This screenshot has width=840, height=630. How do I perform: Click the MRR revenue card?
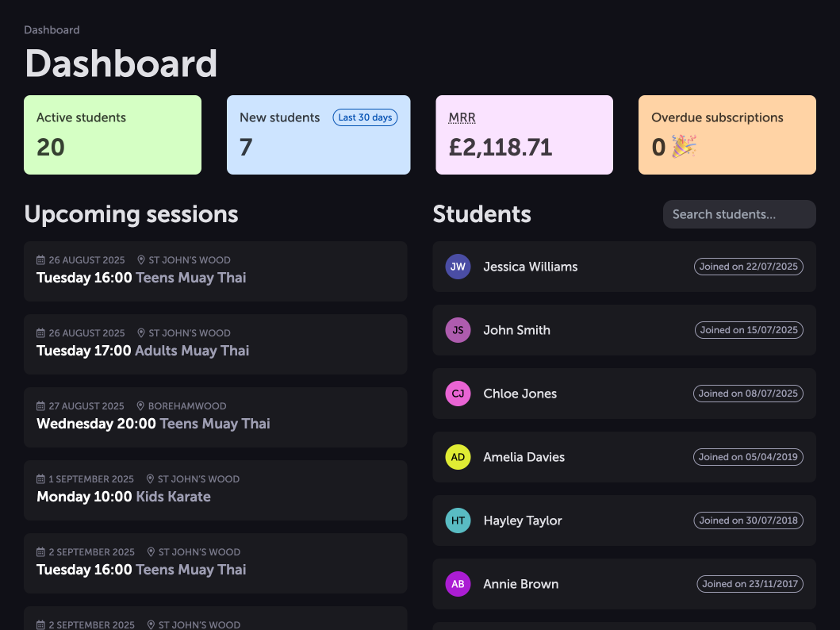click(524, 135)
